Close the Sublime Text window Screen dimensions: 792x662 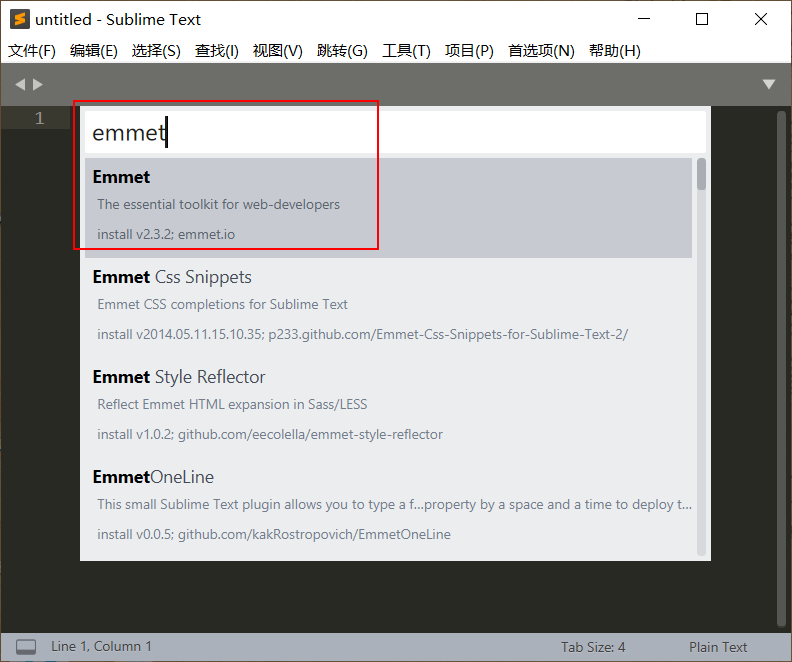coord(761,19)
